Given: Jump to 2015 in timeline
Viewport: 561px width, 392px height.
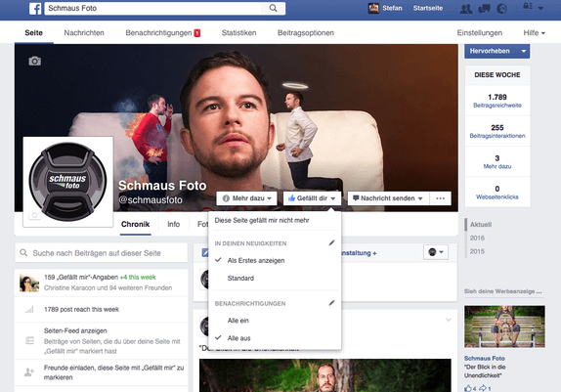Looking at the screenshot, I should click(477, 251).
